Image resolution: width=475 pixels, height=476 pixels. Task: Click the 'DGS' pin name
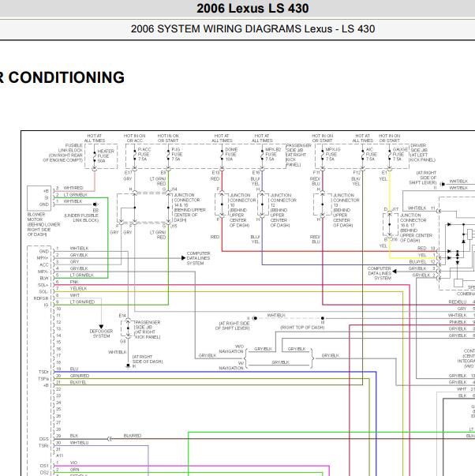point(44,439)
